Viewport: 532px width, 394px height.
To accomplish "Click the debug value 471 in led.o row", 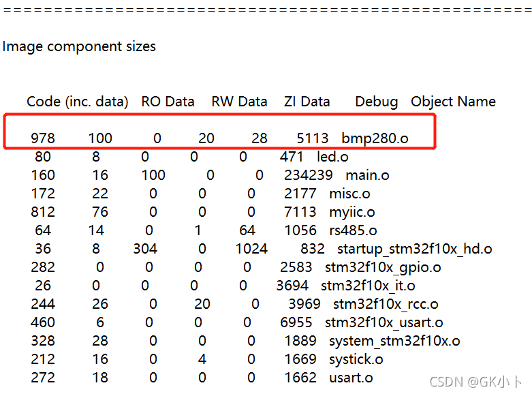I will (292, 157).
